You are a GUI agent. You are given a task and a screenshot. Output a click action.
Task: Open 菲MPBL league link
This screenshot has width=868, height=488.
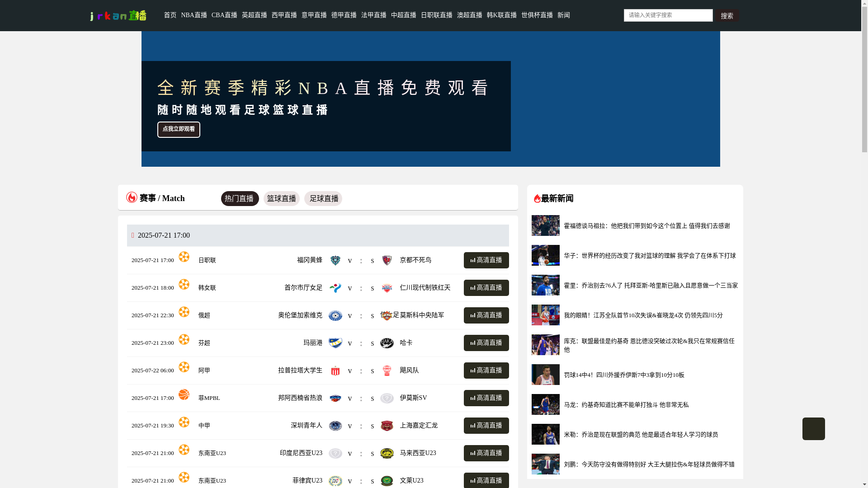coord(209,398)
